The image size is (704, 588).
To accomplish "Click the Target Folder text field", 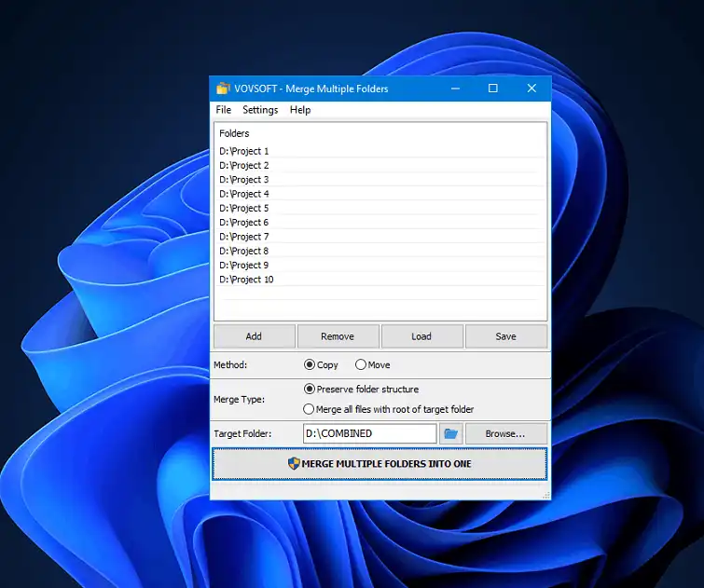I will tap(369, 433).
